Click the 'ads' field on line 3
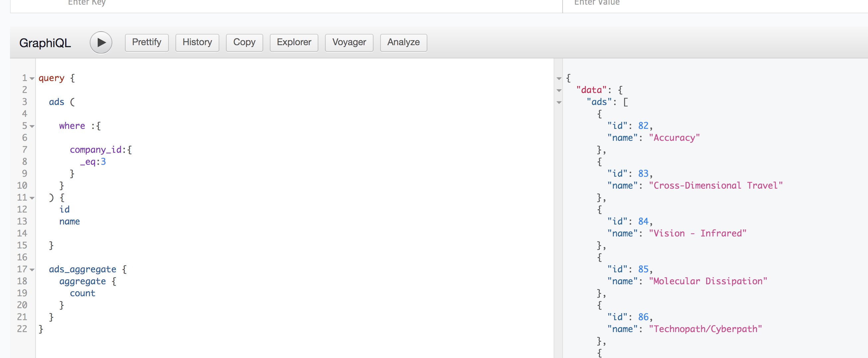Image resolution: width=868 pixels, height=358 pixels. [56, 102]
